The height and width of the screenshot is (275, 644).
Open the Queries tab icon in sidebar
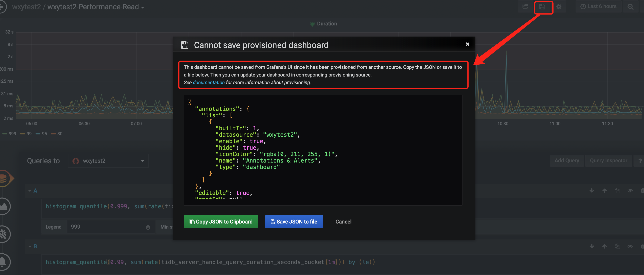point(3,178)
